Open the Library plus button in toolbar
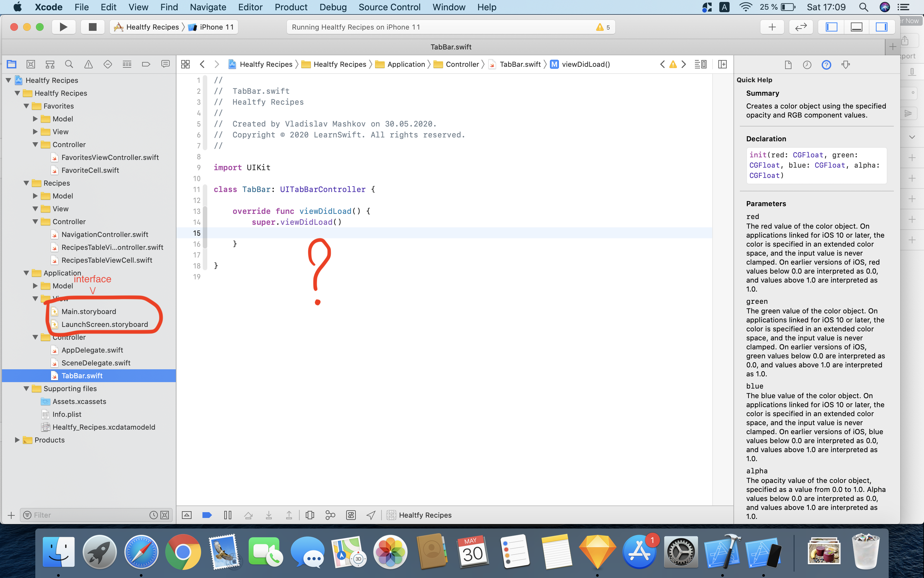 click(772, 27)
